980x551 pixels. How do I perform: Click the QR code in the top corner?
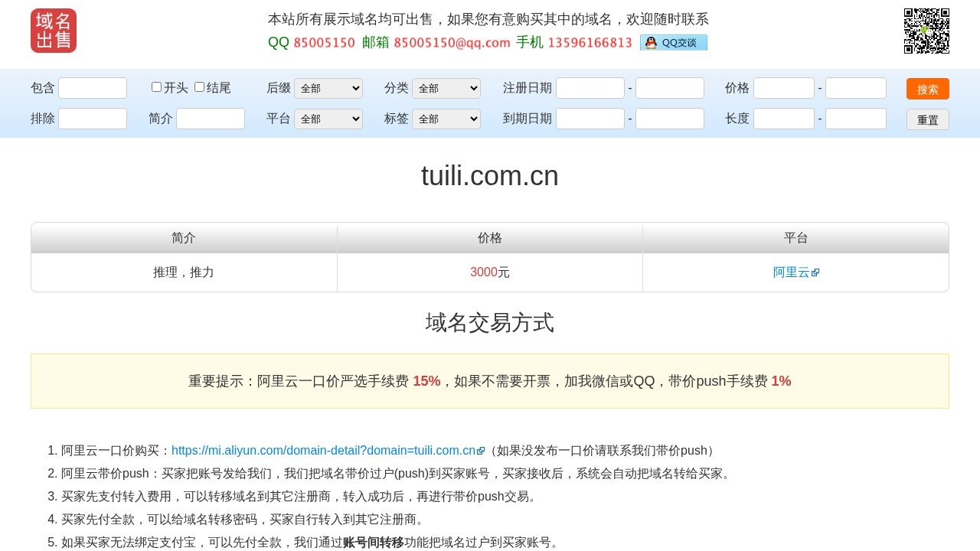coord(926,31)
